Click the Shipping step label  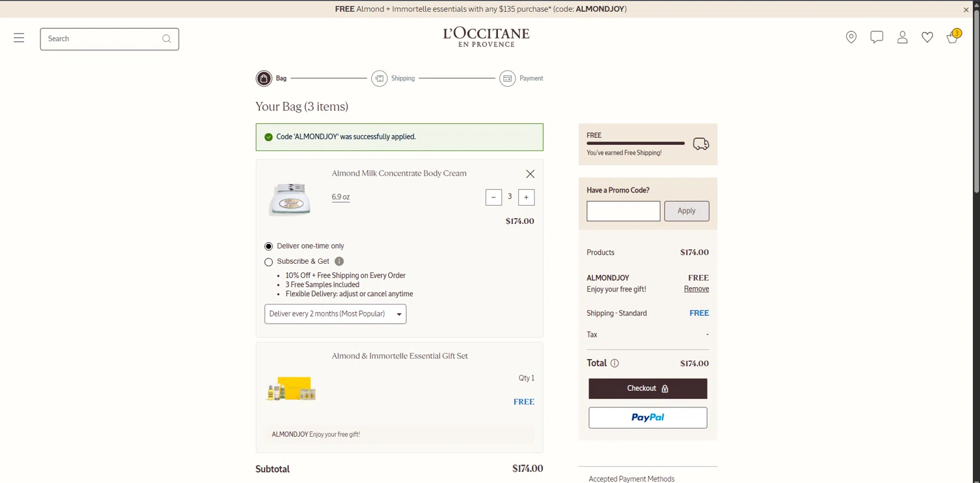point(403,78)
